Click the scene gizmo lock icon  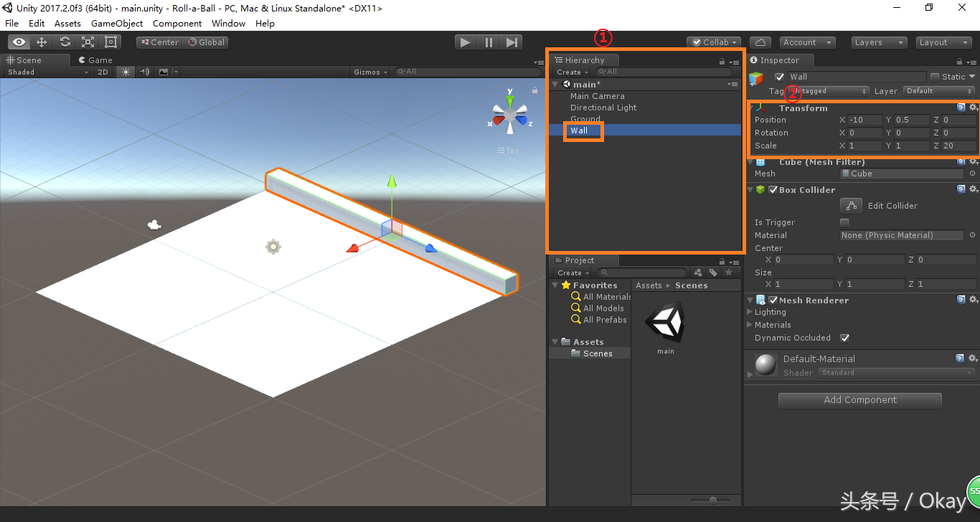[534, 90]
